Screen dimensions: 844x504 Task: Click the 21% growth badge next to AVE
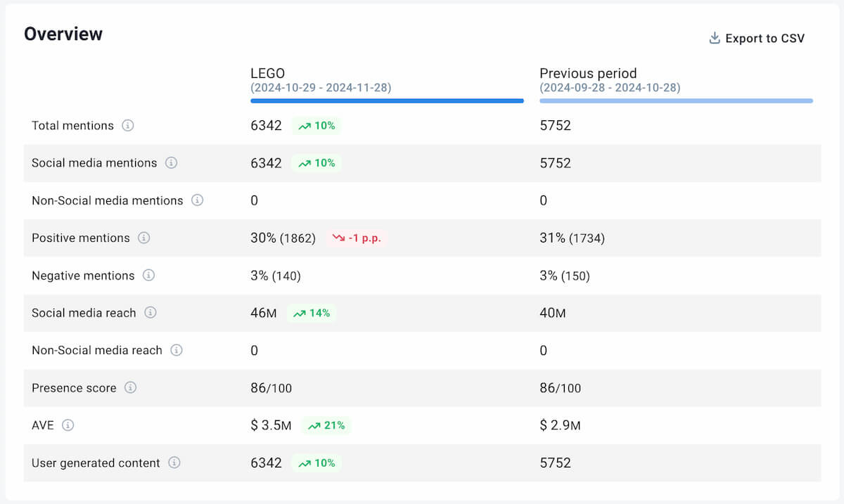pos(326,425)
